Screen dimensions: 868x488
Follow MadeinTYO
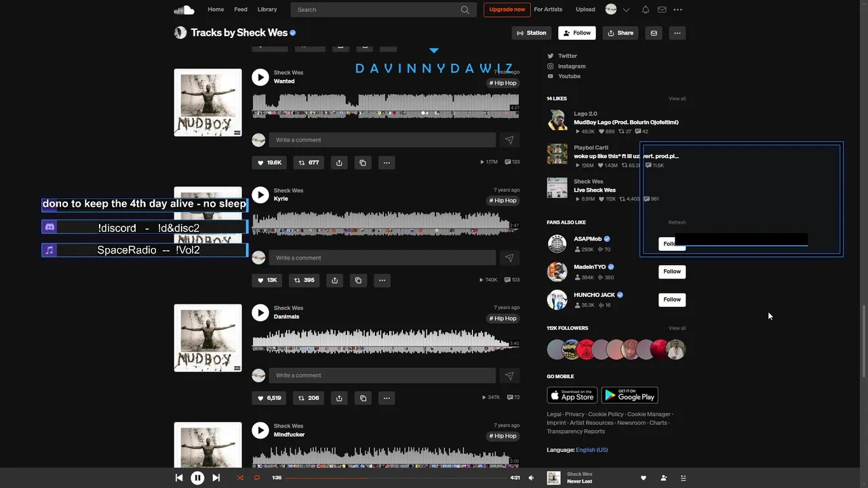click(672, 271)
